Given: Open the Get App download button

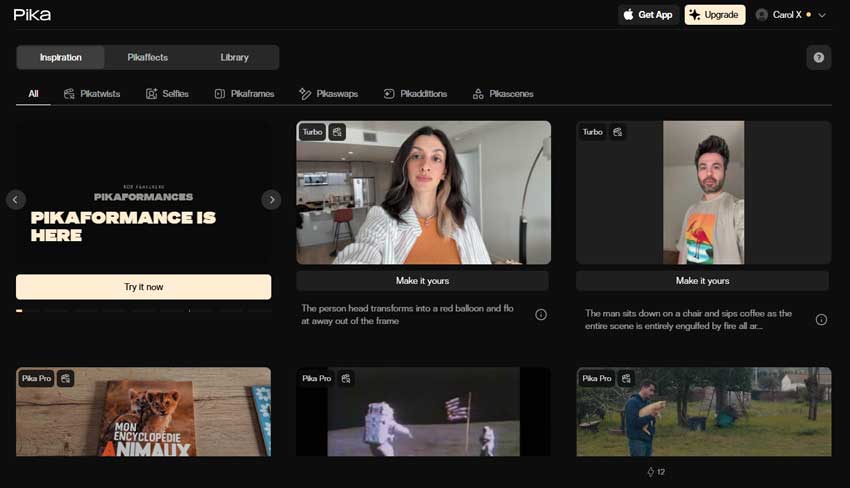Looking at the screenshot, I should [x=648, y=15].
